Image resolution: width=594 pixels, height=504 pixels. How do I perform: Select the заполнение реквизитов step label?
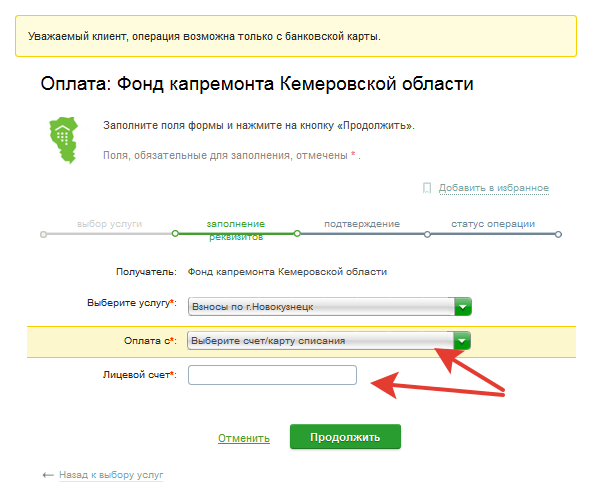(x=236, y=230)
